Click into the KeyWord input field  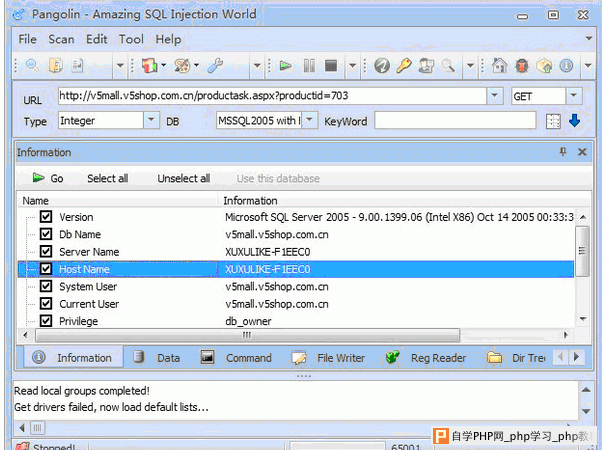(x=455, y=121)
